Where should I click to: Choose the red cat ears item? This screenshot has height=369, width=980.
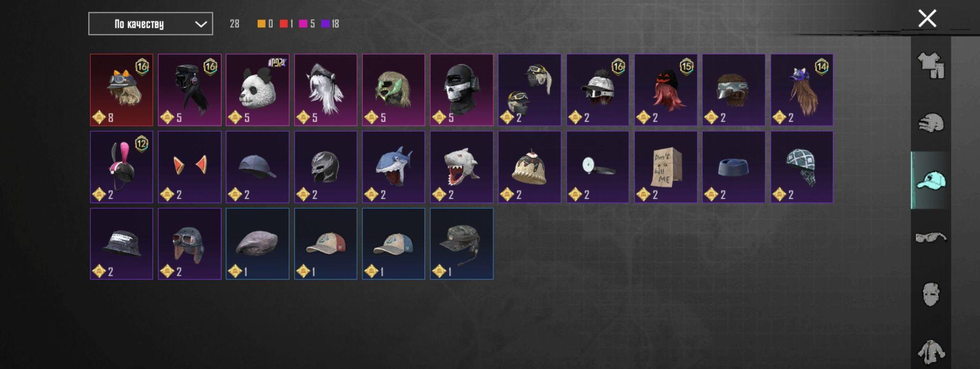tap(189, 167)
